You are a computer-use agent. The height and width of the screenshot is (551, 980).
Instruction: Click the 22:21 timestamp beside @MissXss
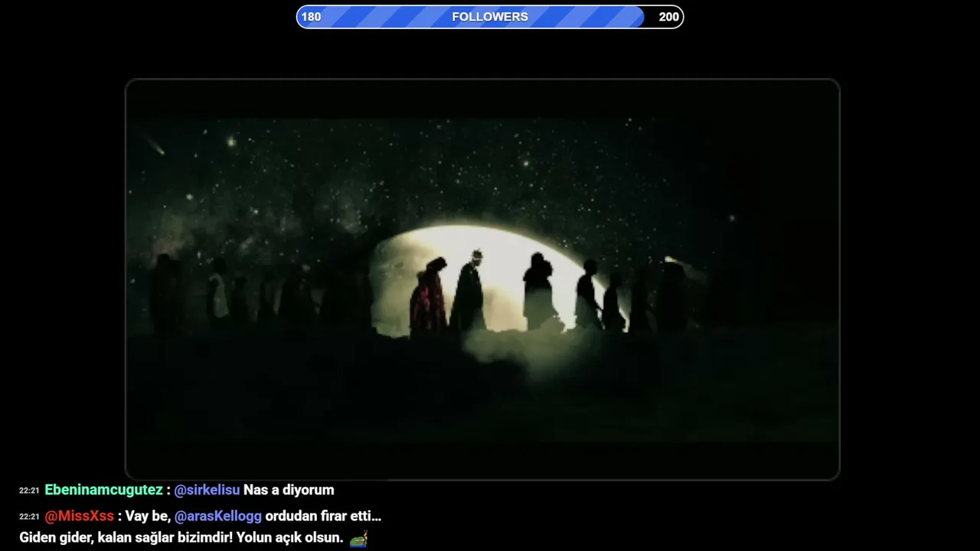point(29,517)
